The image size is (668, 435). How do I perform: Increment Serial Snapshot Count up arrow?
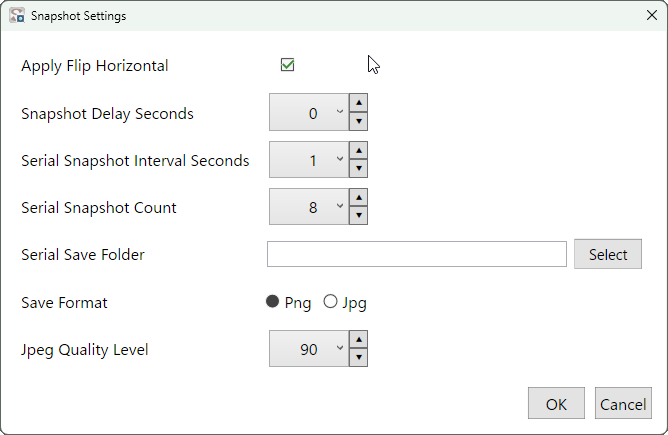coord(359,197)
